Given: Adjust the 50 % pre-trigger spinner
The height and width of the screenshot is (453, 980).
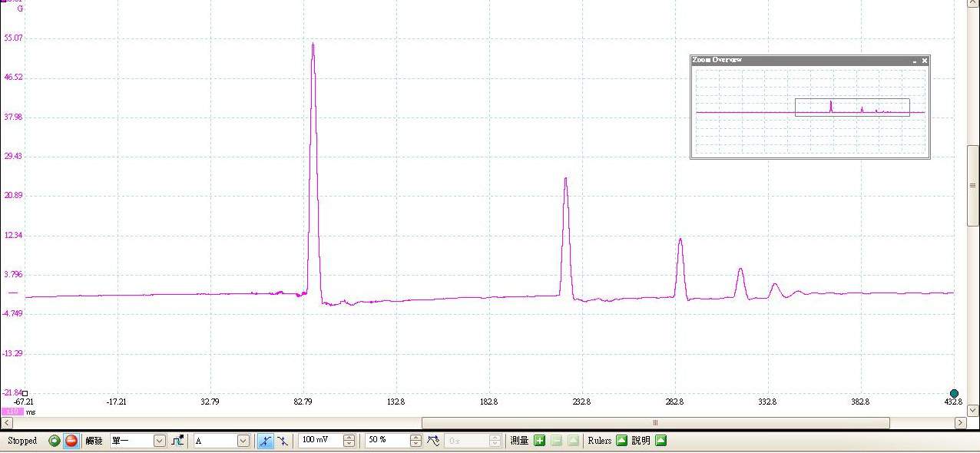Looking at the screenshot, I should (x=416, y=441).
